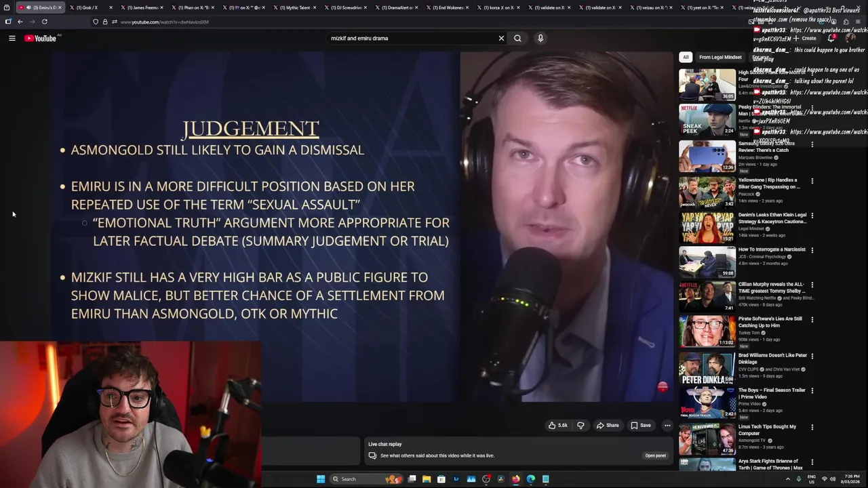868x488 pixels.
Task: Show hidden system tray icons chevron
Action: (787, 479)
